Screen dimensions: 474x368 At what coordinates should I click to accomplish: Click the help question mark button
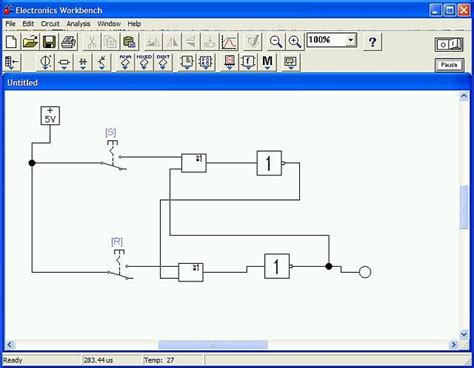[372, 42]
